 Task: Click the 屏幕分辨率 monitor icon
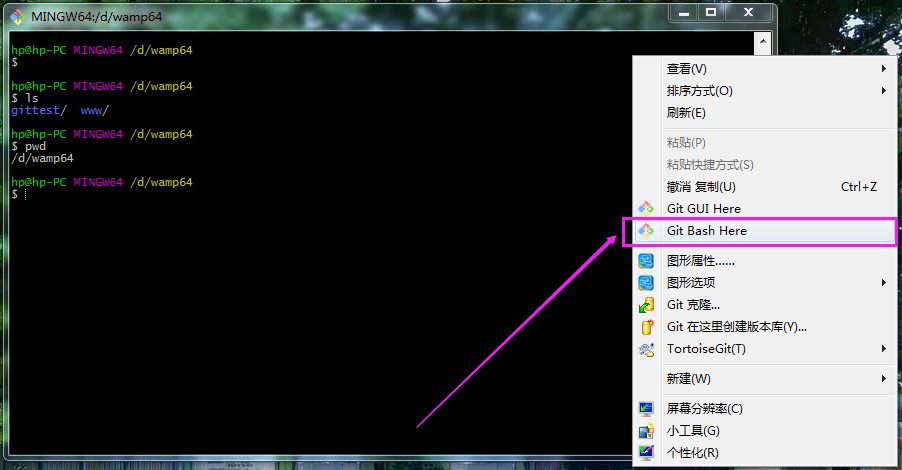tap(645, 408)
